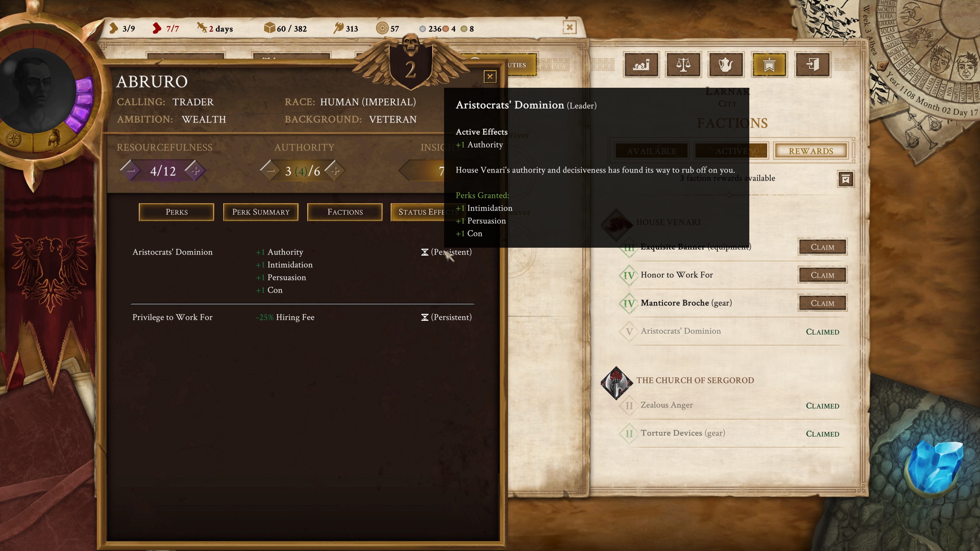
Task: Click the axe resource icon
Action: click(x=338, y=28)
